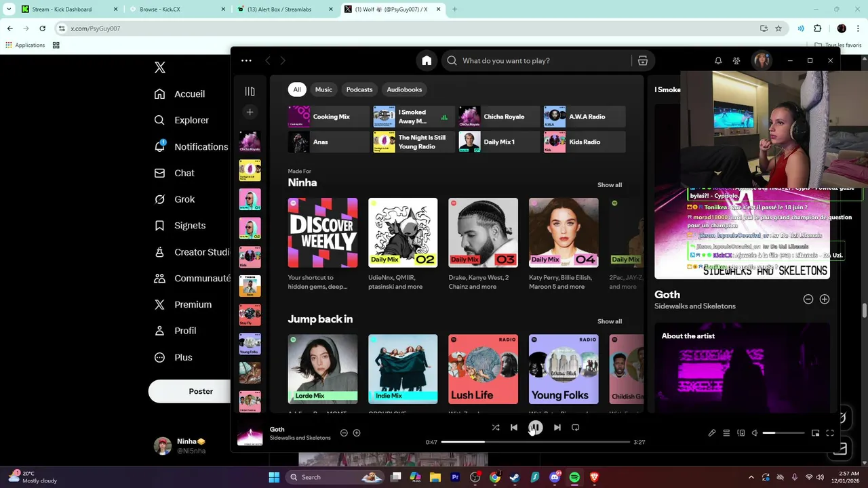Viewport: 868px width, 488px height.
Task: Open the mini player icon
Action: [x=815, y=433]
